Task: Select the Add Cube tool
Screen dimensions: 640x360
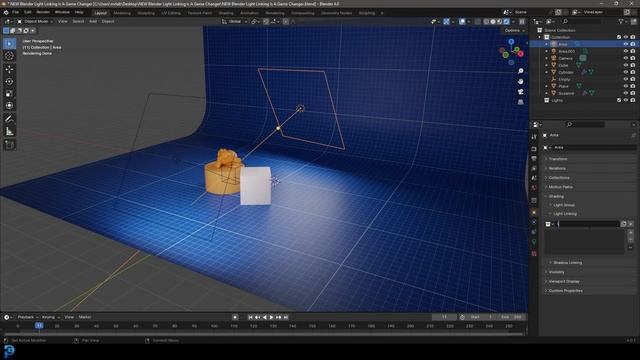Action: (9, 144)
